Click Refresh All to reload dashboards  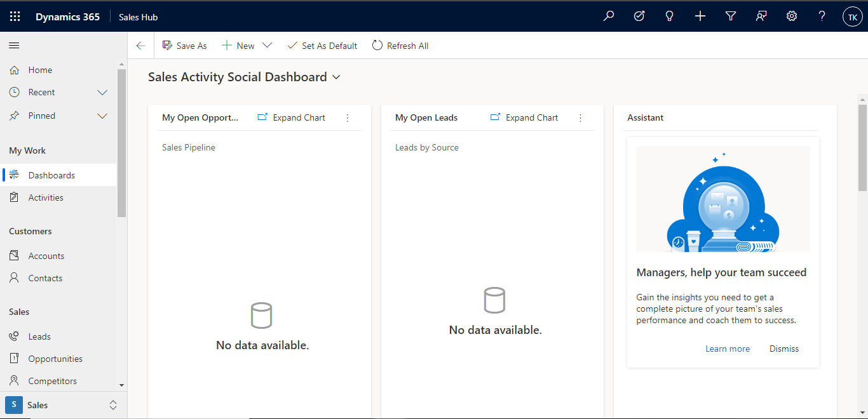point(400,45)
